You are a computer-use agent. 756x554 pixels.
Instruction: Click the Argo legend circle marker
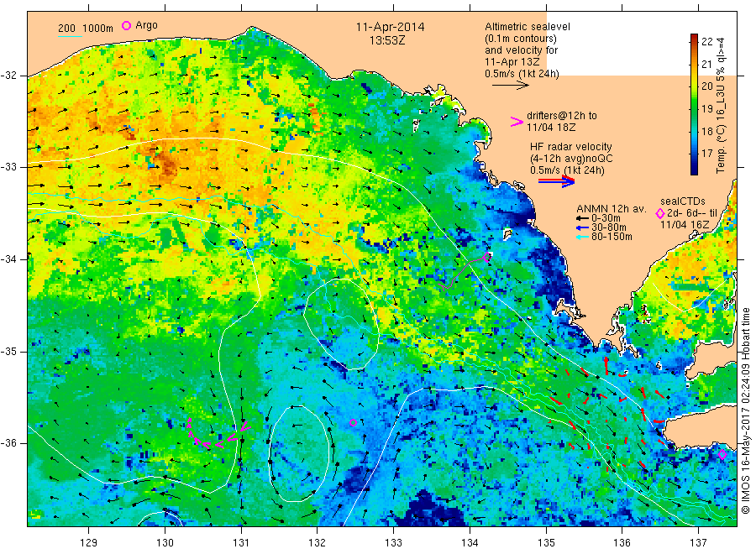pyautogui.click(x=126, y=25)
